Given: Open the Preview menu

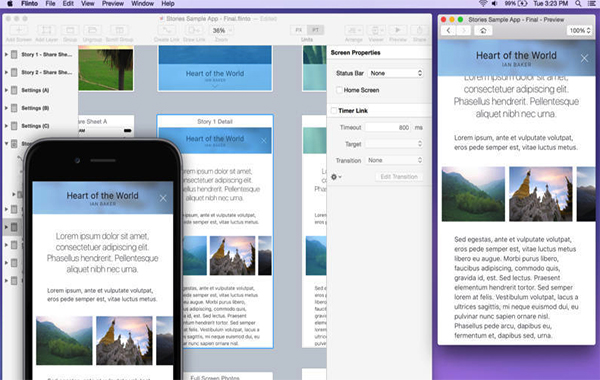Looking at the screenshot, I should [x=113, y=3].
